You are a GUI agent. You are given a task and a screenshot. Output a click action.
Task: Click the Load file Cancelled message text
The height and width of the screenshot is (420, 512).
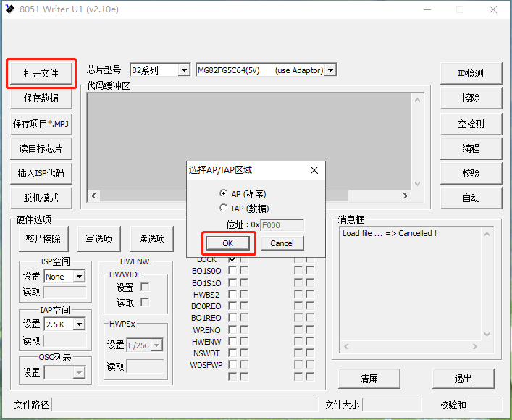pos(389,233)
